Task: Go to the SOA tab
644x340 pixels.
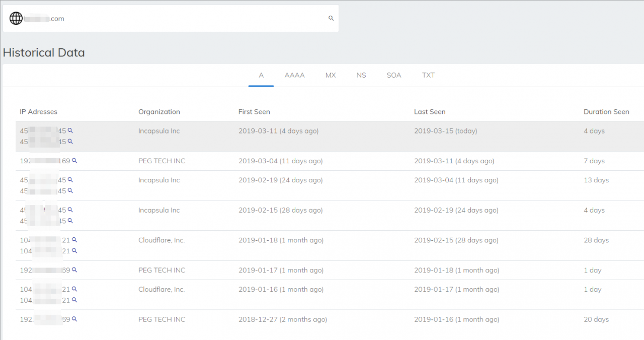Action: (394, 76)
